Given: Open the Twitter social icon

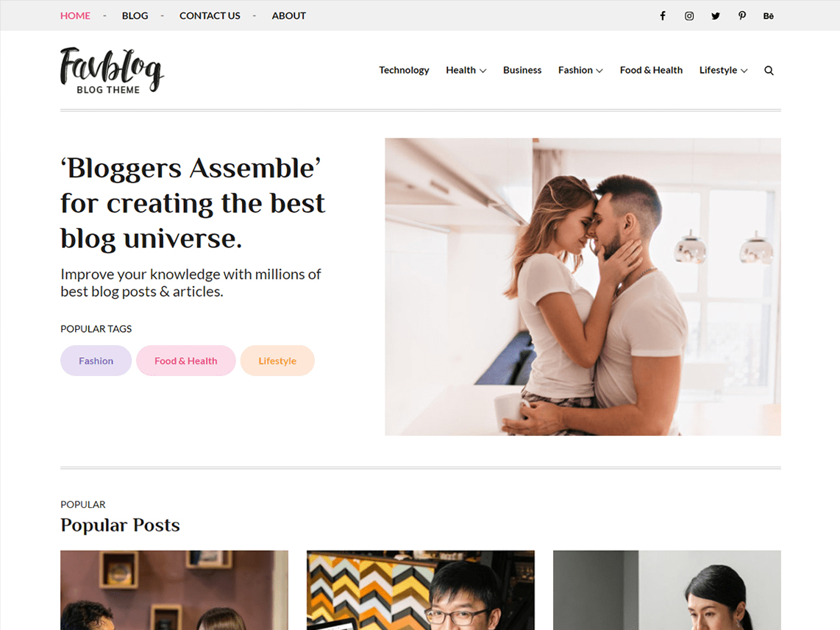Looking at the screenshot, I should (716, 16).
